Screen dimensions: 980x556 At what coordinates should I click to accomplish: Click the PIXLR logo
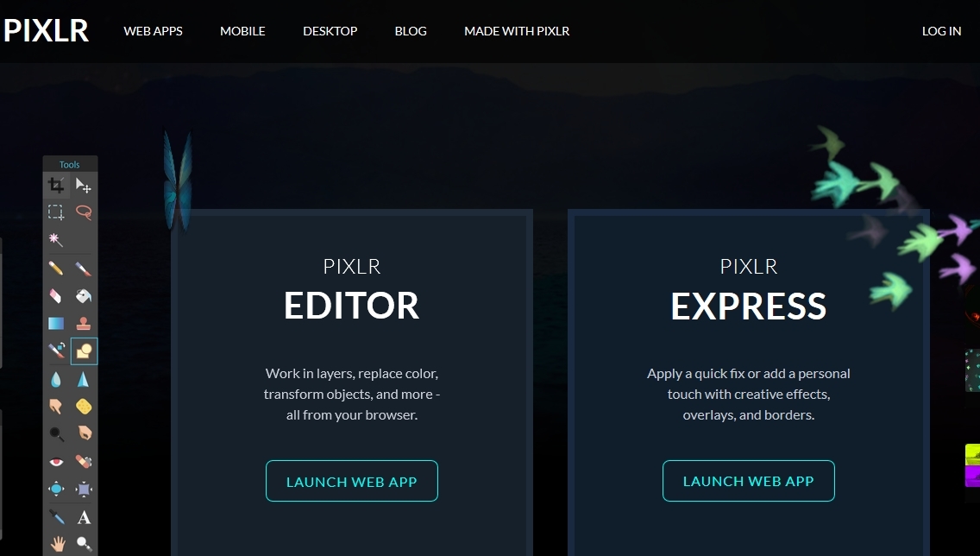(x=46, y=30)
